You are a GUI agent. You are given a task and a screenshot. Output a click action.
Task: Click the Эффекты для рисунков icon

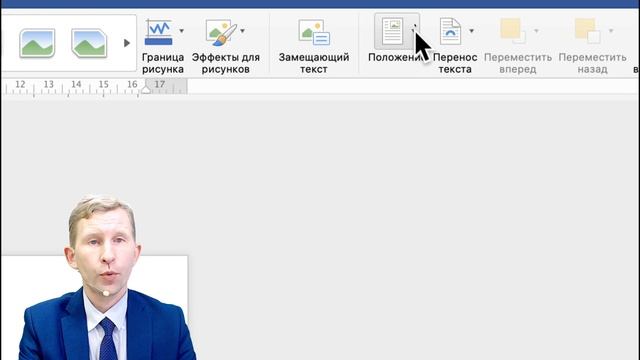[221, 32]
